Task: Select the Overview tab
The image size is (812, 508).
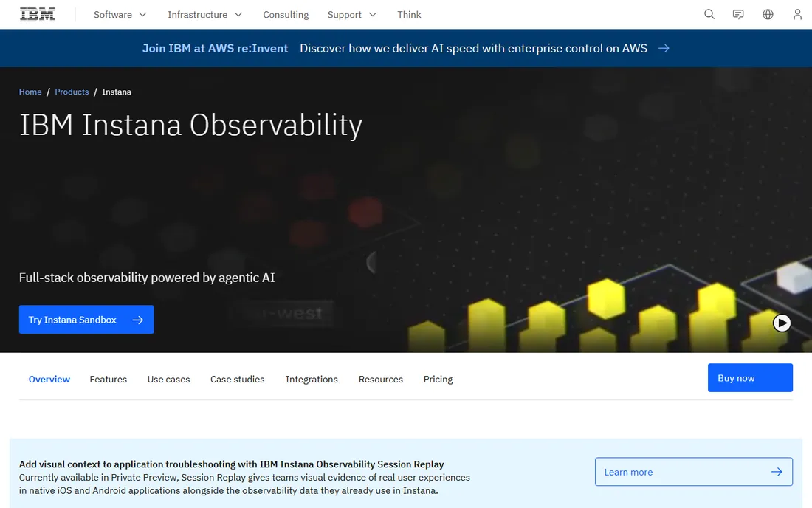Action: [49, 379]
